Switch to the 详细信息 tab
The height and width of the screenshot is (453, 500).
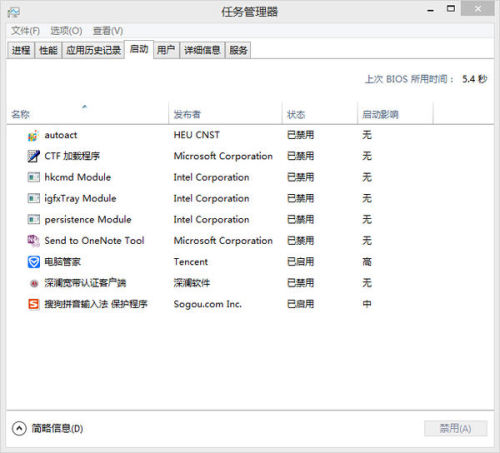(202, 50)
